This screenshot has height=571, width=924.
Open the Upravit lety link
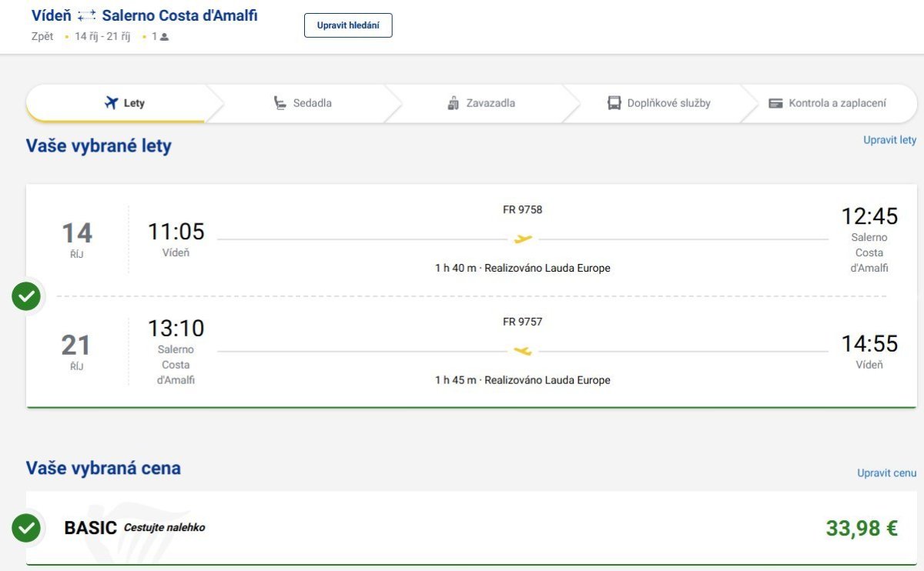point(890,140)
